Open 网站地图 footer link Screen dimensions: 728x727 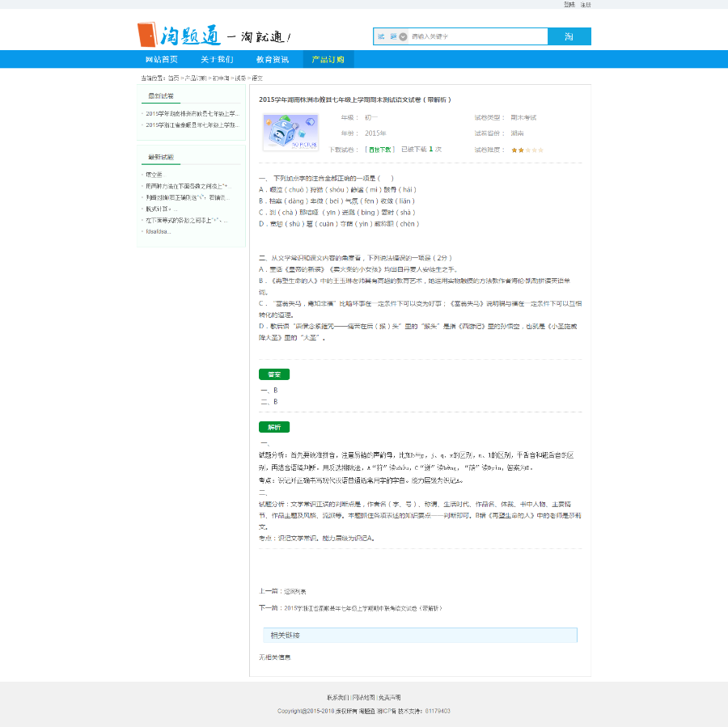pos(363,698)
